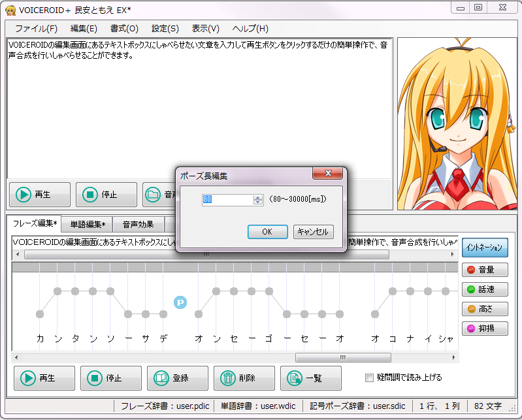Click the upper 停止 stop button

(106, 195)
